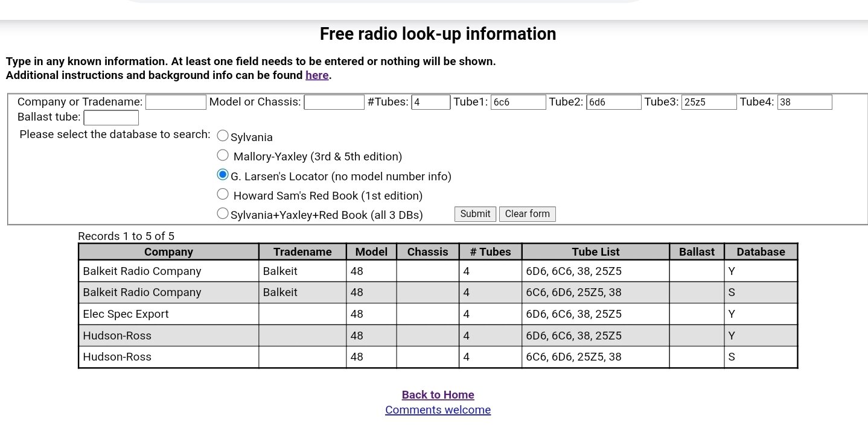Click the 'Records 1 to 5 of 5' text
Viewport: 868px width, 445px height.
[x=126, y=236]
